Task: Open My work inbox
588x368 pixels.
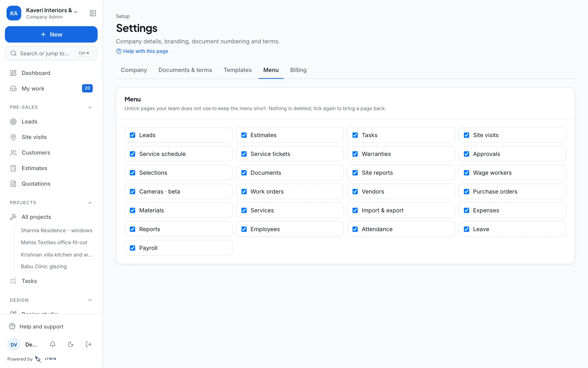Action: (51, 89)
